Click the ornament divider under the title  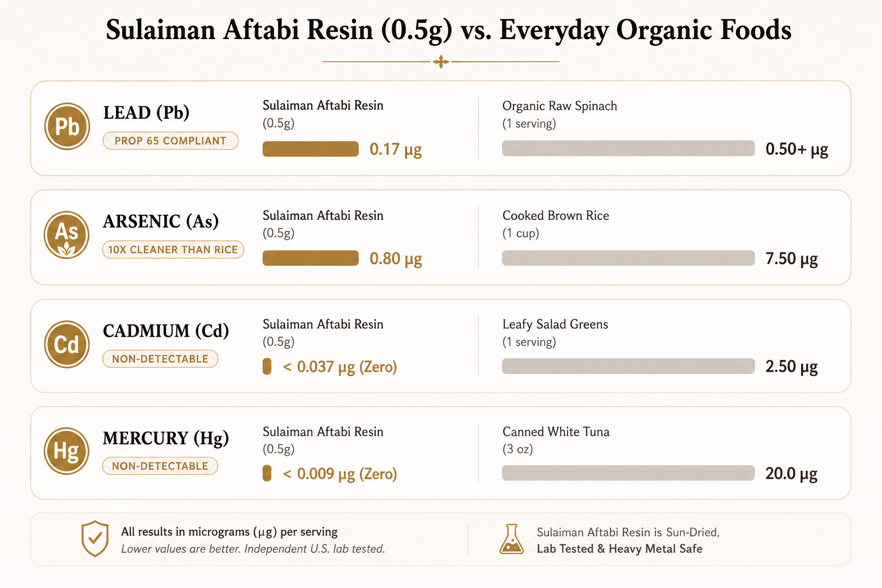point(440,61)
